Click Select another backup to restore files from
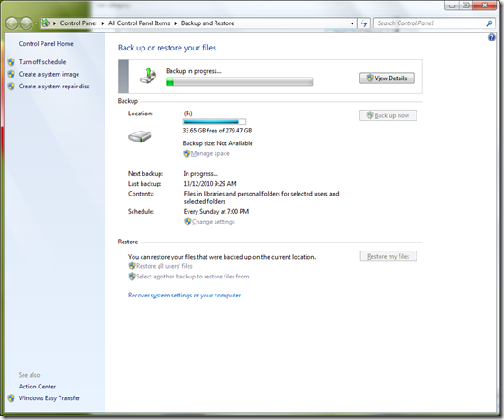The image size is (504, 420). point(193,277)
